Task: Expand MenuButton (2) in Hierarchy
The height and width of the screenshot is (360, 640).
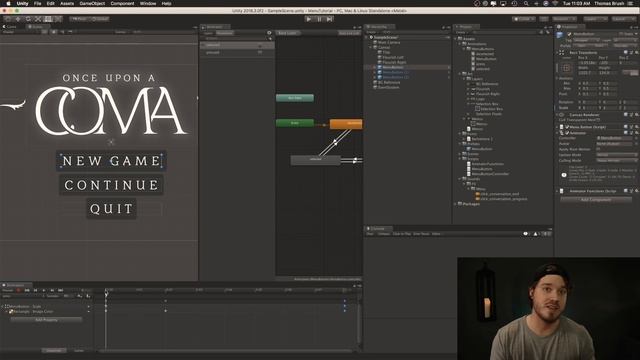Action: point(375,77)
